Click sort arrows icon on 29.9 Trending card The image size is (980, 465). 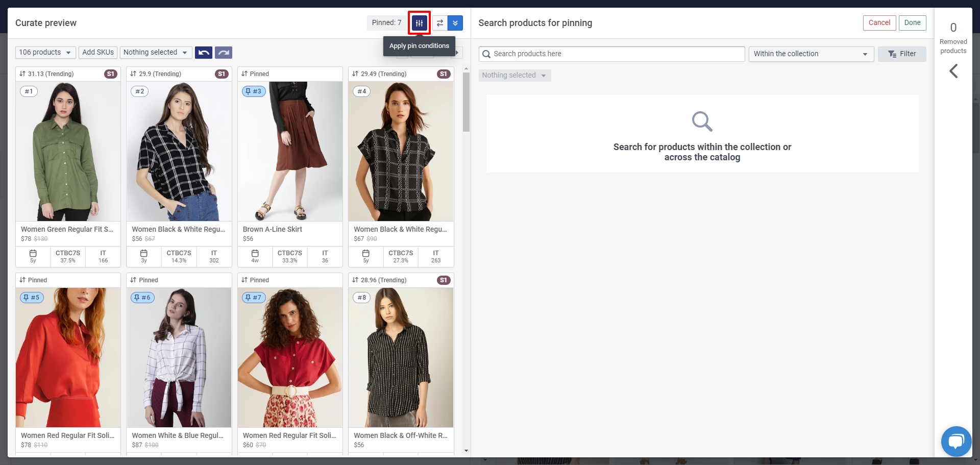pyautogui.click(x=133, y=74)
